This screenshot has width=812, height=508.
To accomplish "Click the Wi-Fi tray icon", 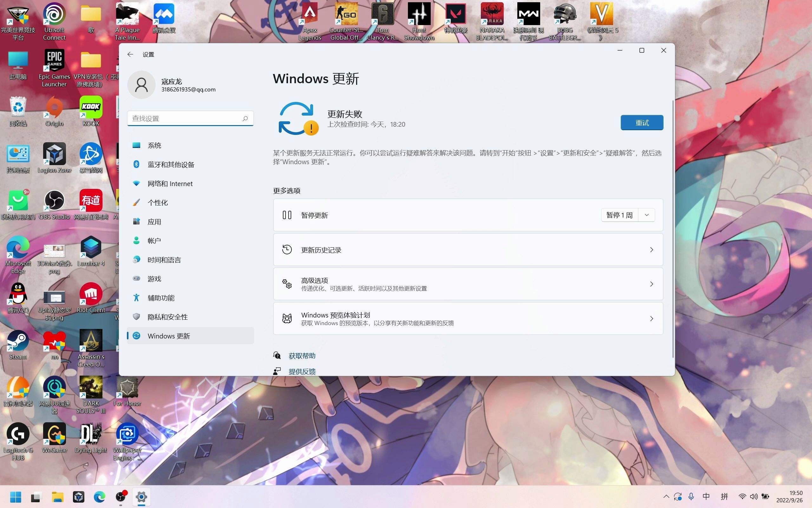I will tap(742, 497).
